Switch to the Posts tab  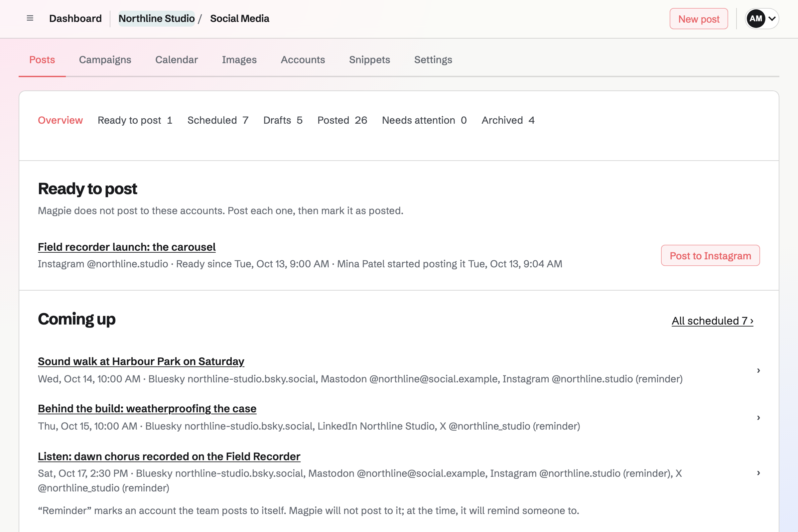[42, 60]
